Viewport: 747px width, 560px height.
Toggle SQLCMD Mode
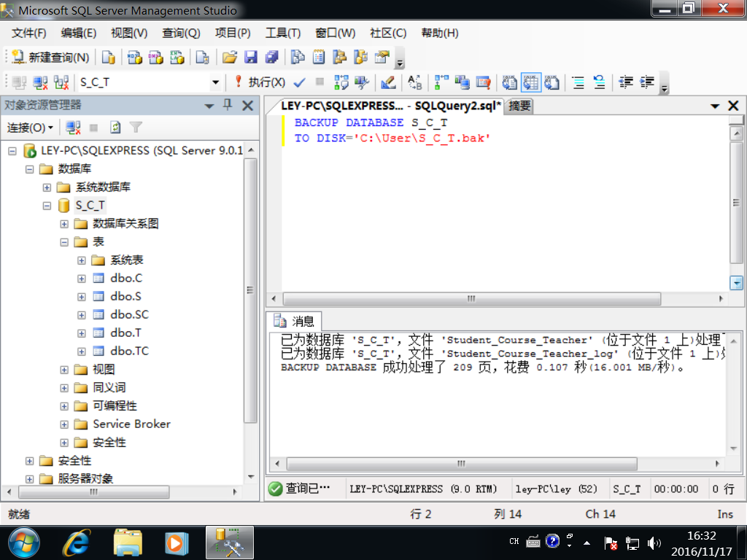coord(483,82)
